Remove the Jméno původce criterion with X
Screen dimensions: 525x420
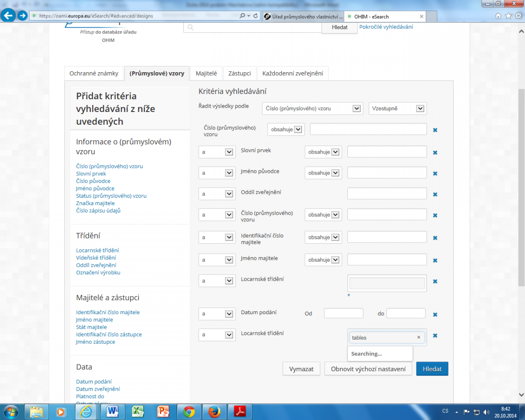(x=435, y=174)
